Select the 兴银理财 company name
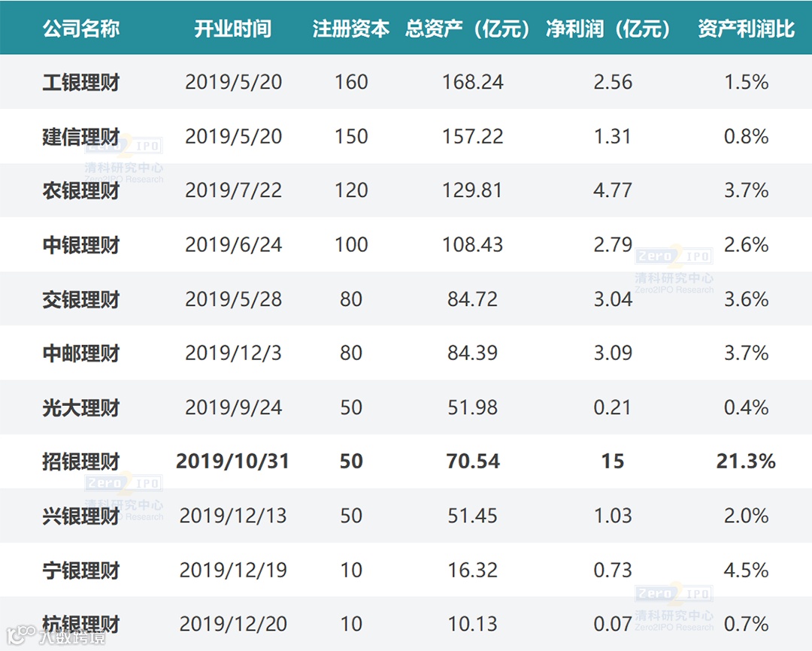 [80, 516]
